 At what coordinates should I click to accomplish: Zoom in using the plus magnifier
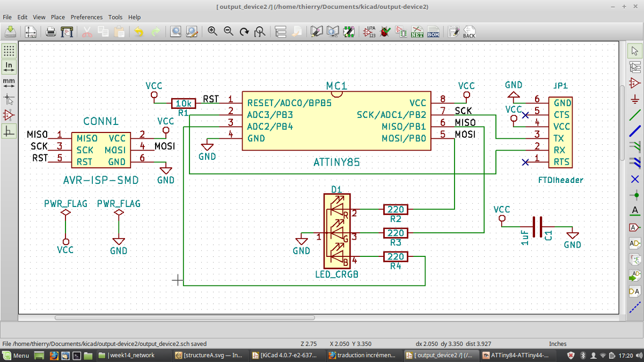click(213, 32)
